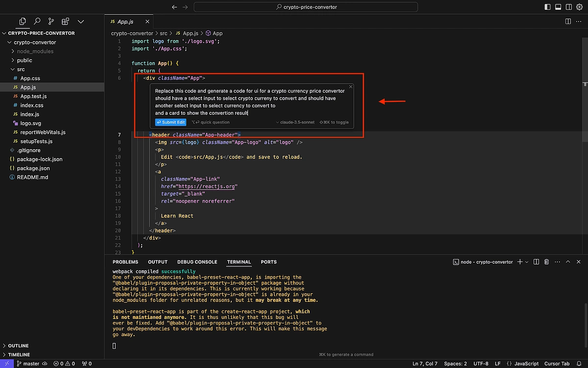
Task: Switch to the PROBLEMS panel tab
Action: coord(125,262)
